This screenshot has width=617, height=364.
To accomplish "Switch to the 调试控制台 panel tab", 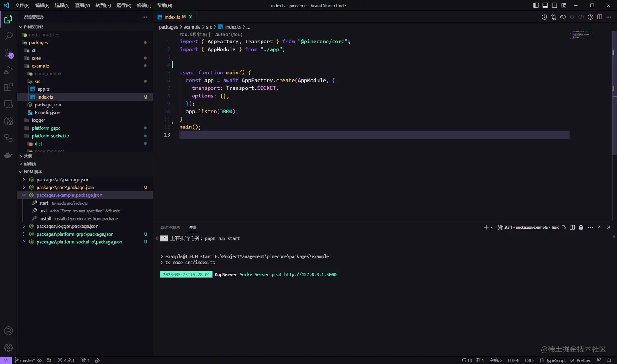I will coord(170,227).
